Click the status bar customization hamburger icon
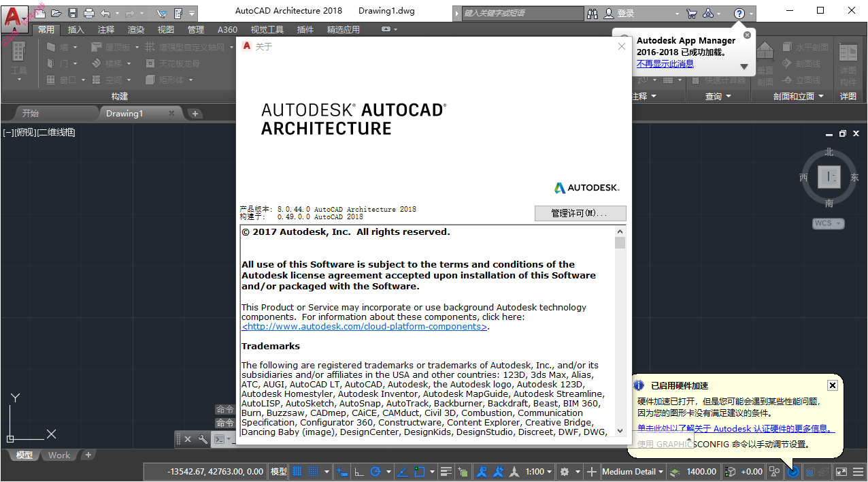Viewport: 868px width, 482px height. point(858,471)
